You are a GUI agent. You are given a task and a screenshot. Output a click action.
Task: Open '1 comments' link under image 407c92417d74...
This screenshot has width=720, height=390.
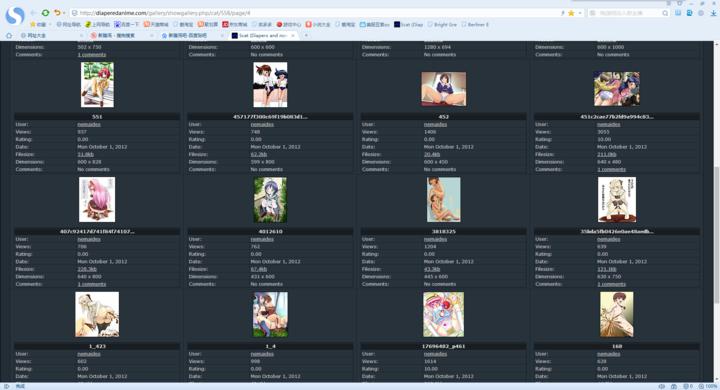tap(92, 284)
